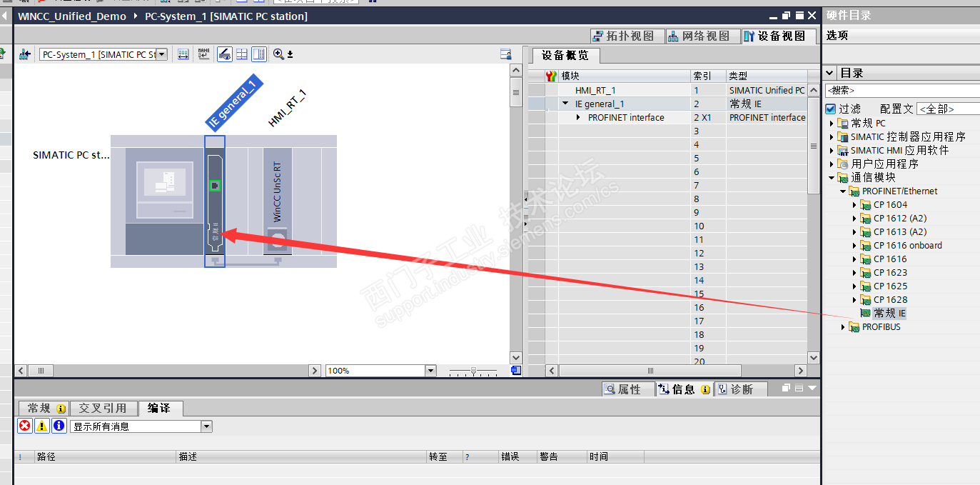Viewport: 980px width, 485px height.
Task: Select the 设备概览 tab
Action: click(x=565, y=55)
